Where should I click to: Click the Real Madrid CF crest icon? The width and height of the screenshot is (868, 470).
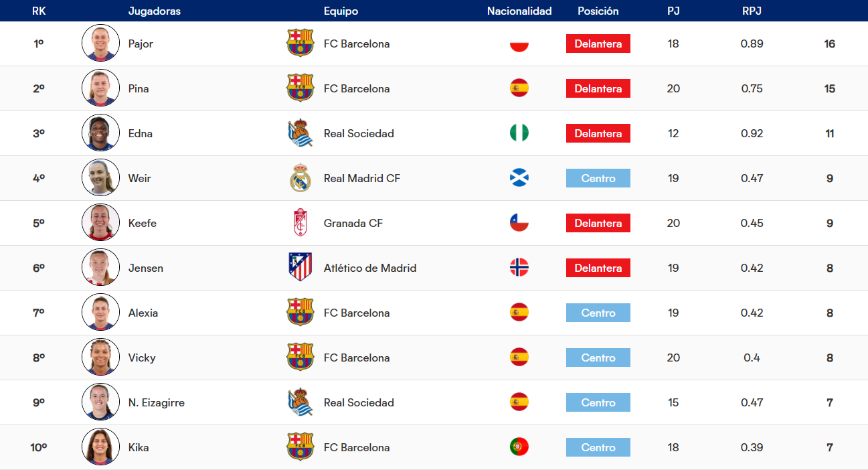pyautogui.click(x=300, y=178)
